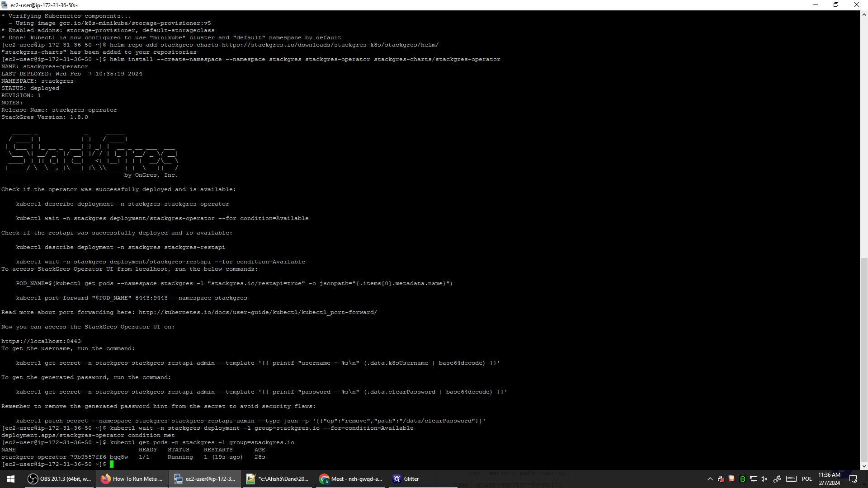Click the kubectl command printing 'password = %s\n'

262,392
